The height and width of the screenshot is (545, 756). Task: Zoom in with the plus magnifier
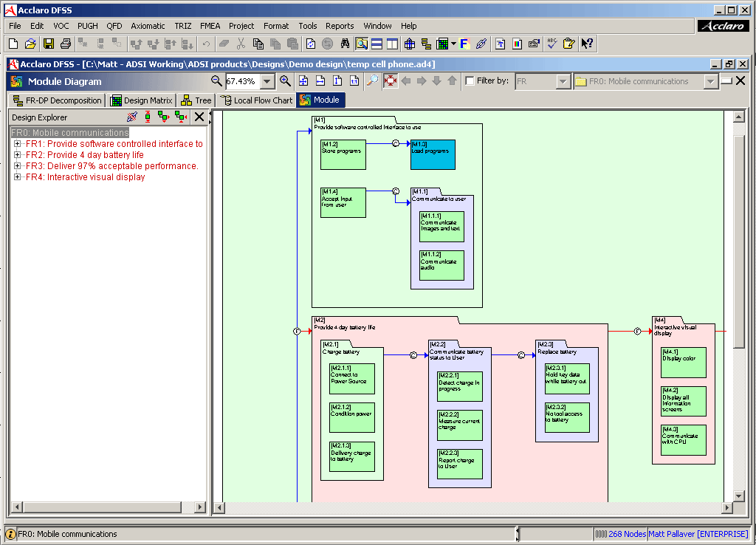(x=285, y=81)
